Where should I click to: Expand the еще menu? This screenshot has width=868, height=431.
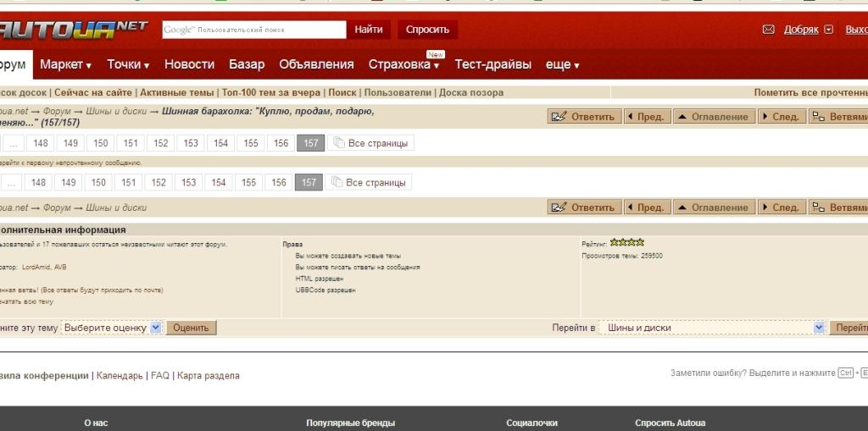(562, 64)
